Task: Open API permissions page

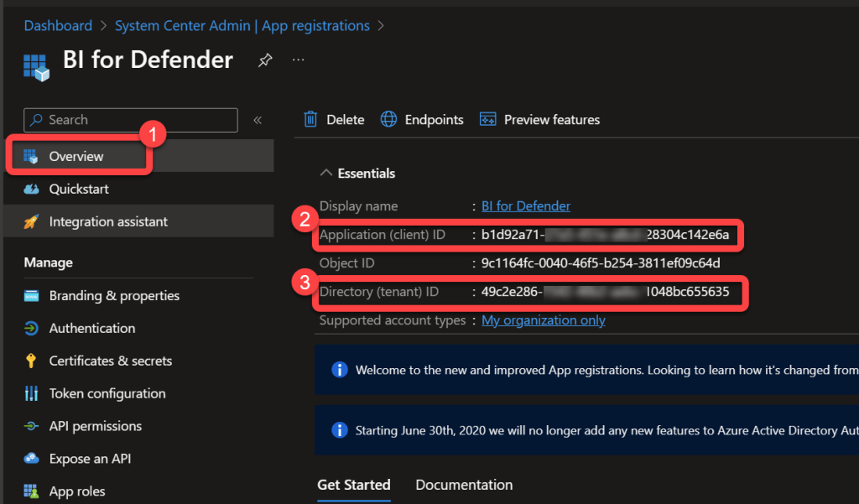Action: [95, 427]
